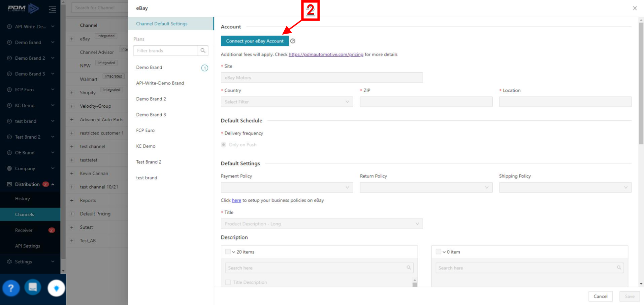Click the Filter brands input field
This screenshot has height=305, width=644.
[165, 50]
